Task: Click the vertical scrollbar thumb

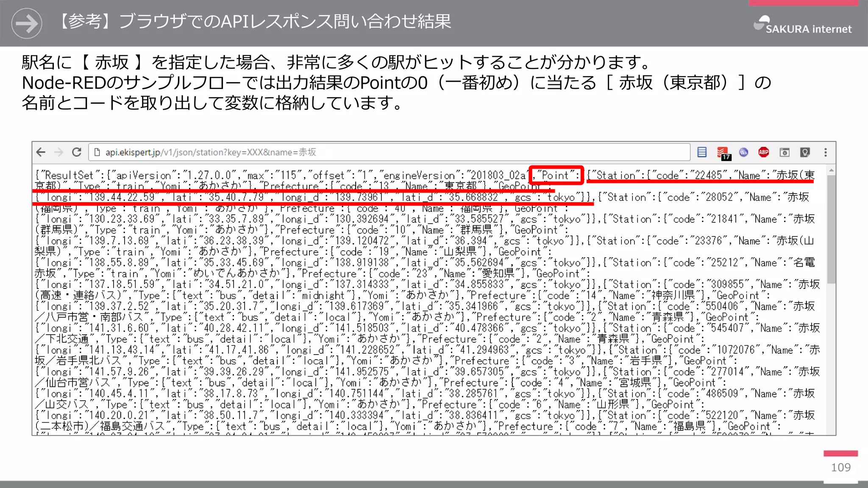Action: point(831,229)
